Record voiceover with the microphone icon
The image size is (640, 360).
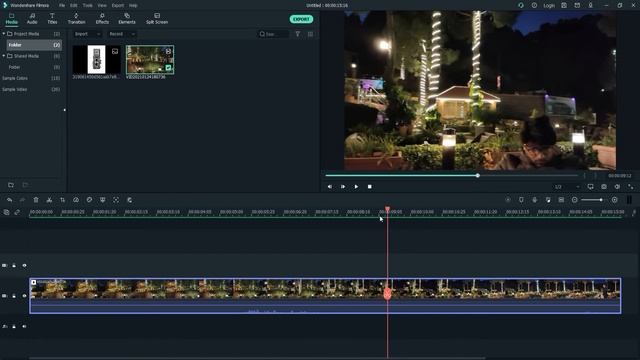pos(535,200)
